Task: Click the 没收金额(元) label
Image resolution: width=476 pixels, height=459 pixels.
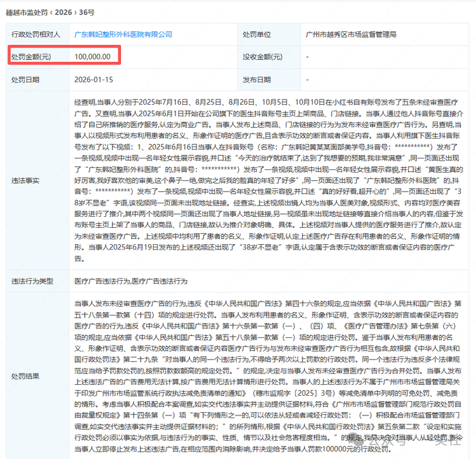Action: point(262,56)
